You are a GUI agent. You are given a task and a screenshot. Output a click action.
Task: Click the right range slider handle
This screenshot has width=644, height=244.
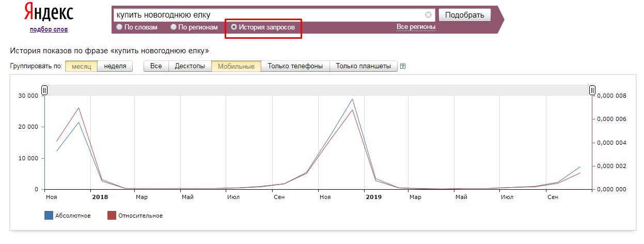click(x=592, y=90)
